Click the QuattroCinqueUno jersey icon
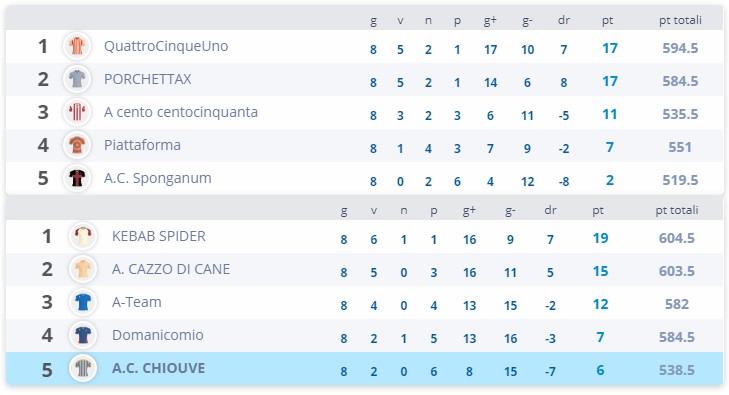Image resolution: width=729 pixels, height=395 pixels. tap(77, 46)
